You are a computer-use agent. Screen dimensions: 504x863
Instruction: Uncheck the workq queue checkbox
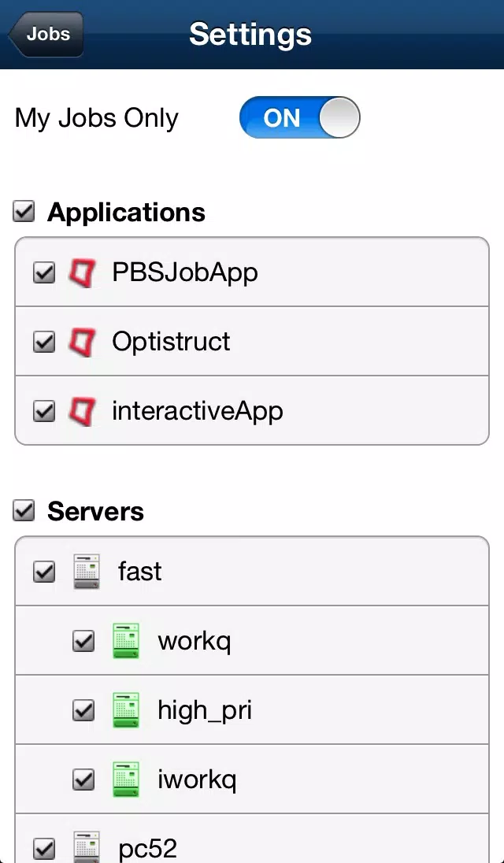pyautogui.click(x=83, y=641)
